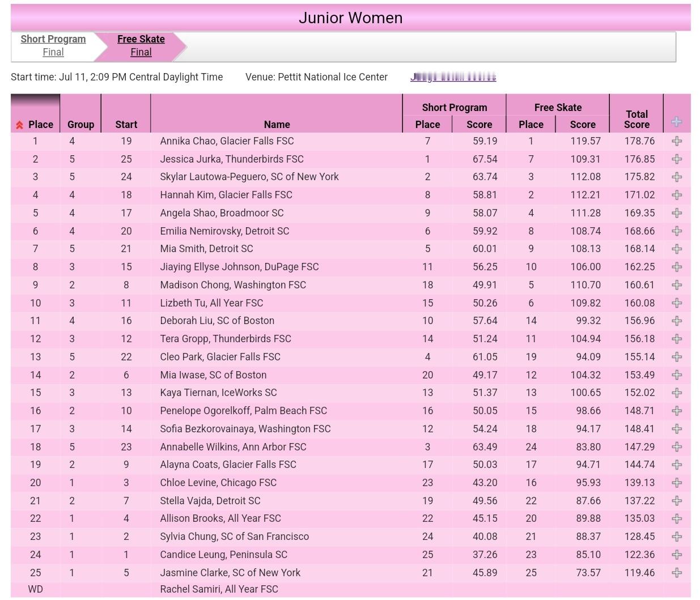The height and width of the screenshot is (600, 700).
Task: Click total score 147.29
Action: coord(639,447)
